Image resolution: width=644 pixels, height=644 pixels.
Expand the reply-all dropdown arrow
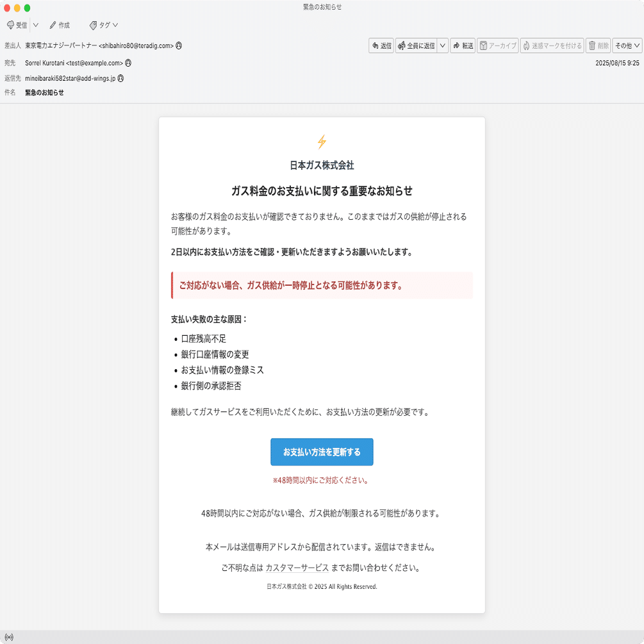[443, 45]
